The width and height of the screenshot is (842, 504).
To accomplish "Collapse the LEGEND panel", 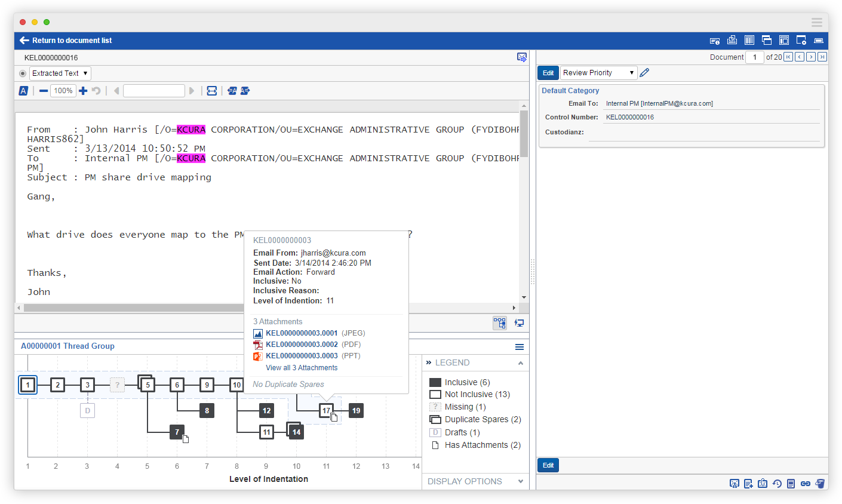I will 521,363.
